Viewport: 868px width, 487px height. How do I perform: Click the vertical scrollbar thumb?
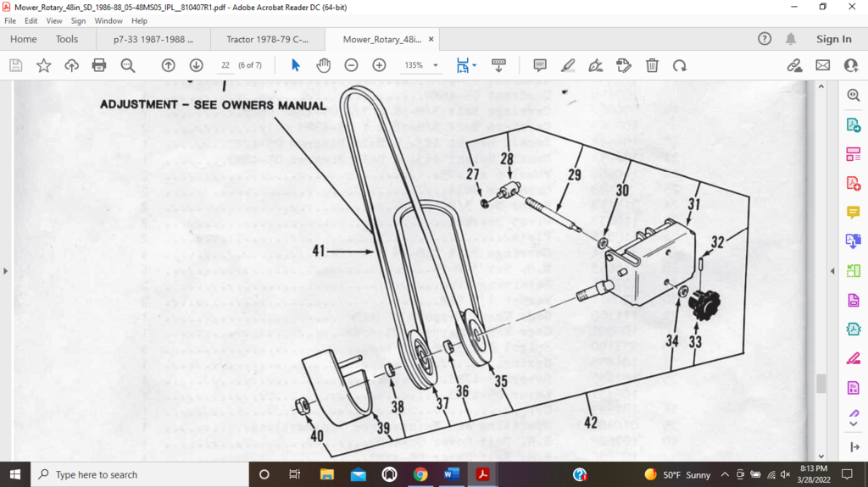click(x=821, y=383)
